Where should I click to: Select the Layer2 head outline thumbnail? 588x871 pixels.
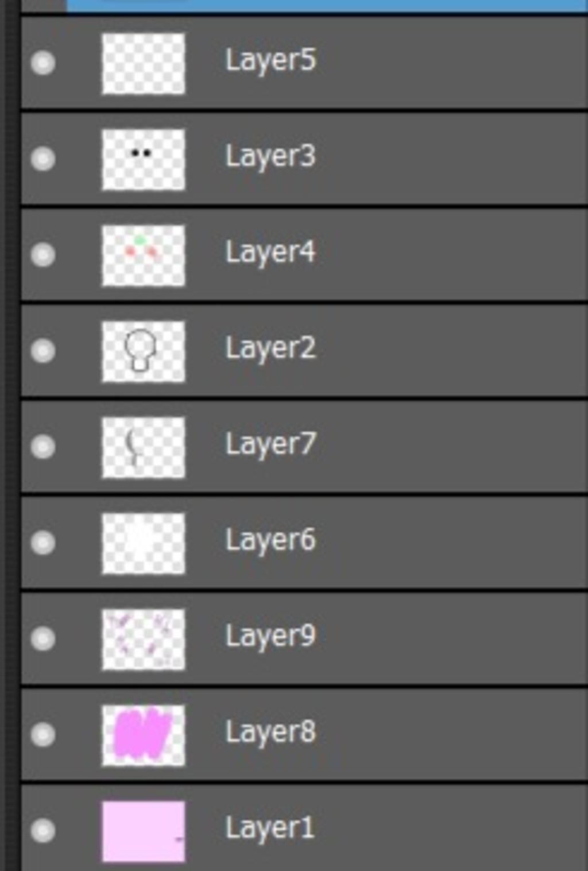click(x=144, y=351)
